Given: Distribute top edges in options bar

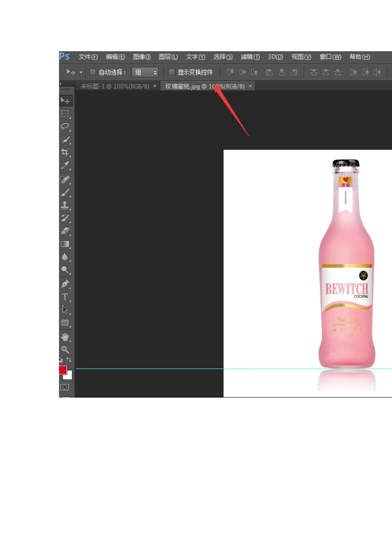Looking at the screenshot, I should click(314, 72).
